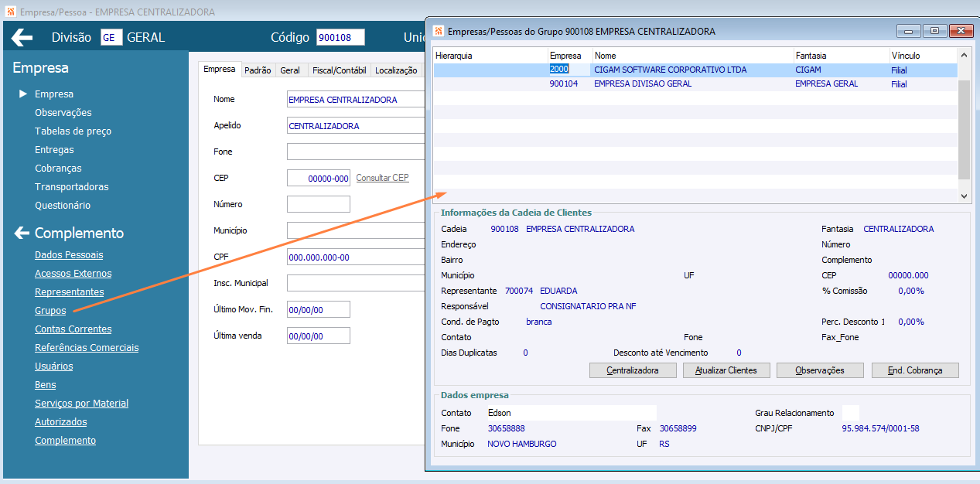Open Questionário in the sidebar

(63, 206)
